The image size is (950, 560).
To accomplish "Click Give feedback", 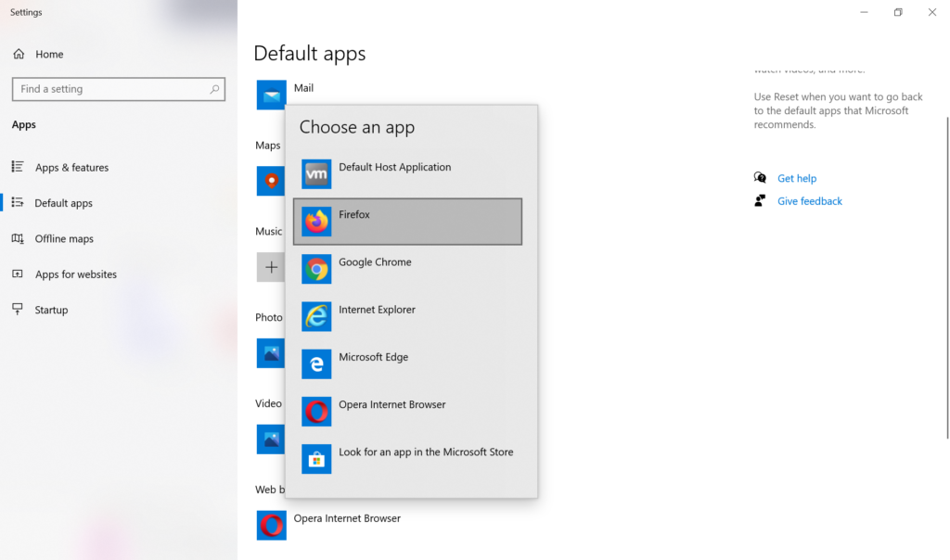I will 809,200.
